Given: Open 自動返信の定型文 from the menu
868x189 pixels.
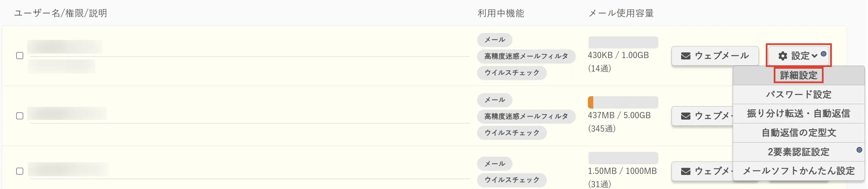Looking at the screenshot, I should (798, 133).
